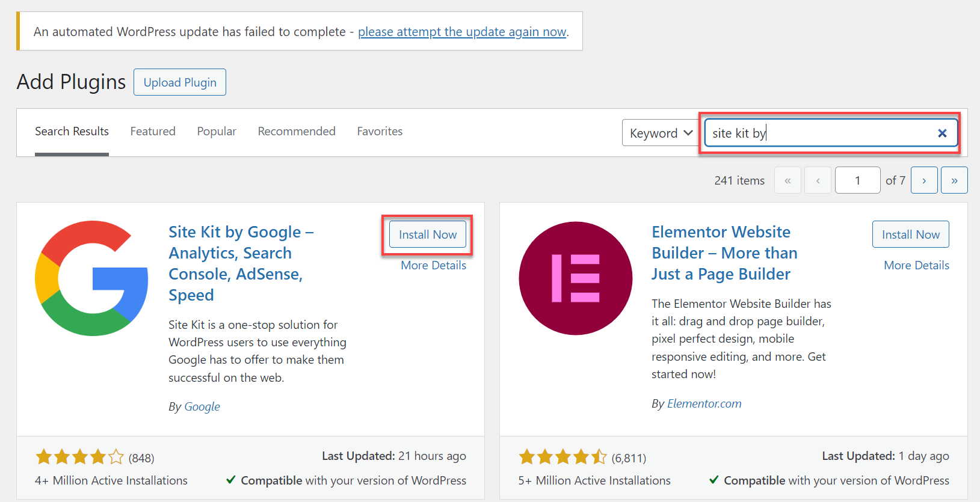The height and width of the screenshot is (502, 980).
Task: Open the Elementor Website Builder title link
Action: pyautogui.click(x=724, y=253)
